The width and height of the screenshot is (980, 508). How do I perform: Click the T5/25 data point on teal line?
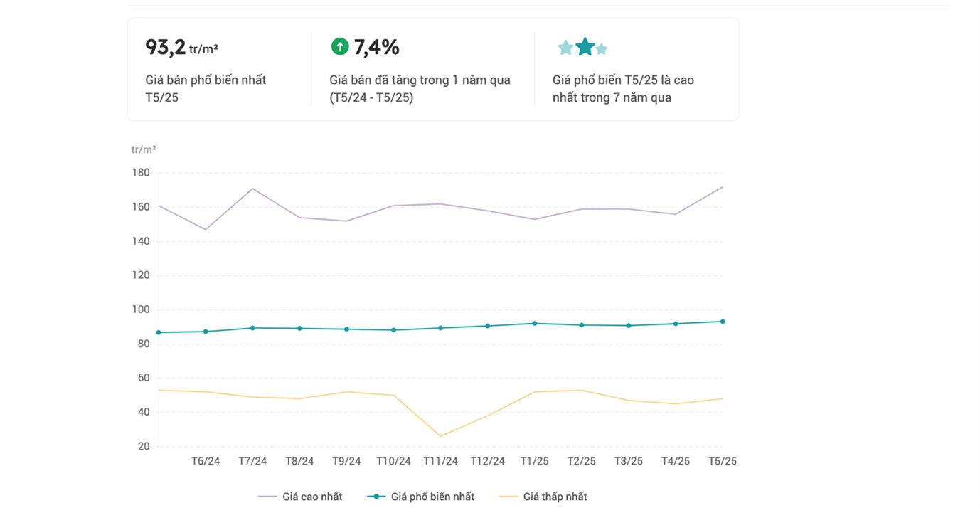723,322
